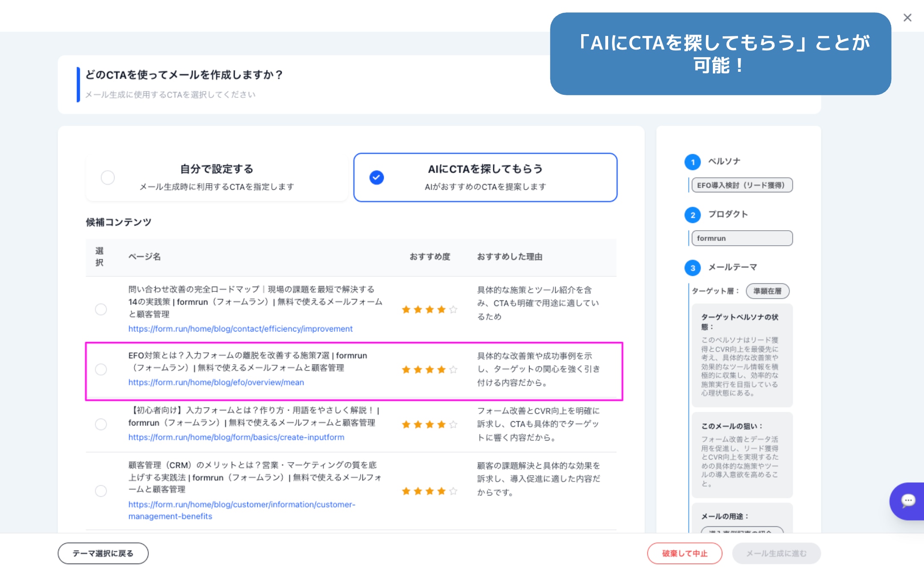The image size is (924, 575).
Task: Open the contact/efficiency/improvement blog link
Action: [x=240, y=329]
